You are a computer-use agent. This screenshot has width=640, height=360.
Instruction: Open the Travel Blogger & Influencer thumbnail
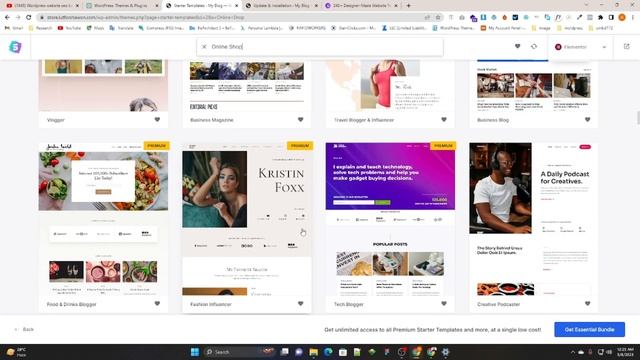[390, 86]
